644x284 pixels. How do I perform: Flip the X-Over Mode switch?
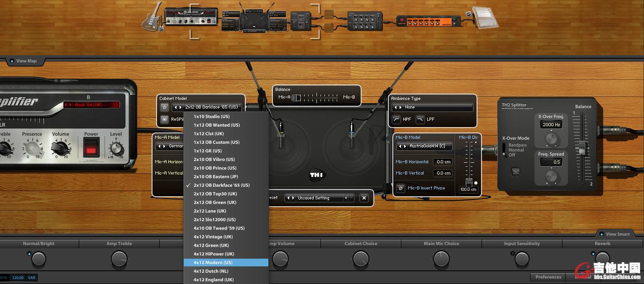click(x=503, y=150)
